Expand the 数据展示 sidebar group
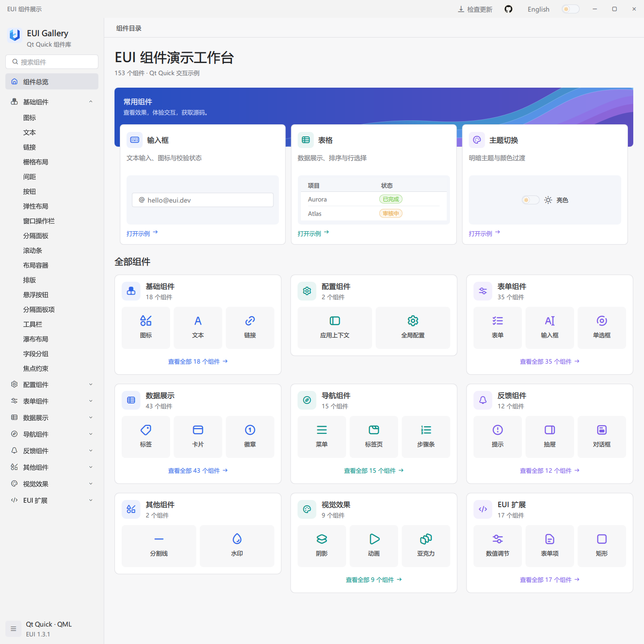Image resolution: width=644 pixels, height=644 pixels. point(52,418)
